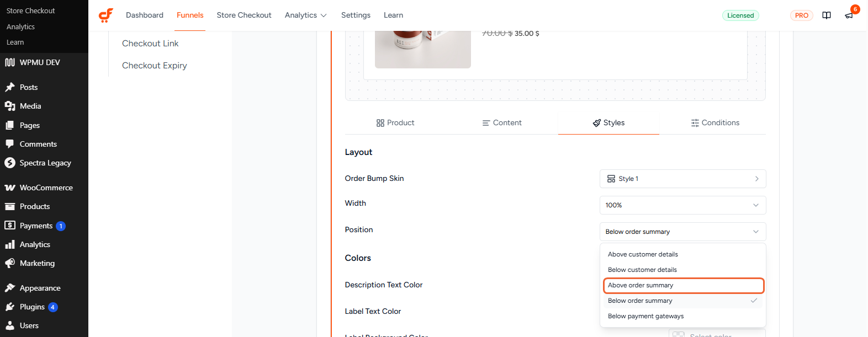This screenshot has height=337, width=868.
Task: Open the knowledge base book icon
Action: 827,15
